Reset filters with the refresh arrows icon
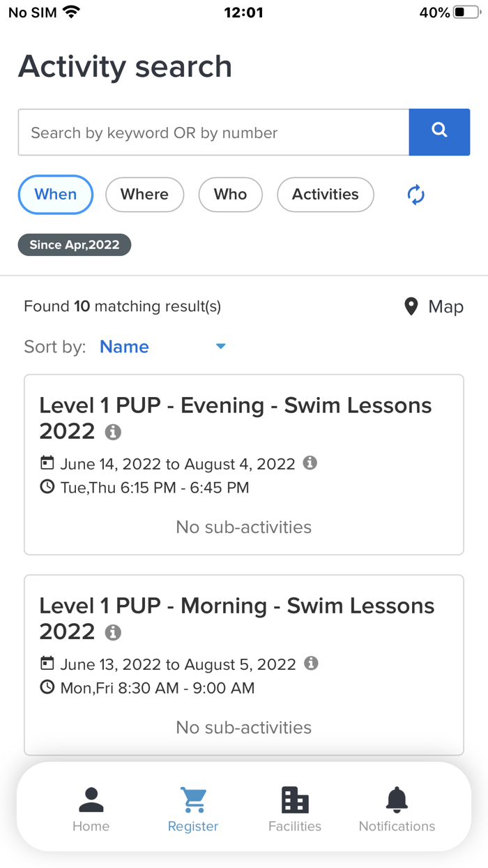The image size is (488, 868). [x=416, y=195]
